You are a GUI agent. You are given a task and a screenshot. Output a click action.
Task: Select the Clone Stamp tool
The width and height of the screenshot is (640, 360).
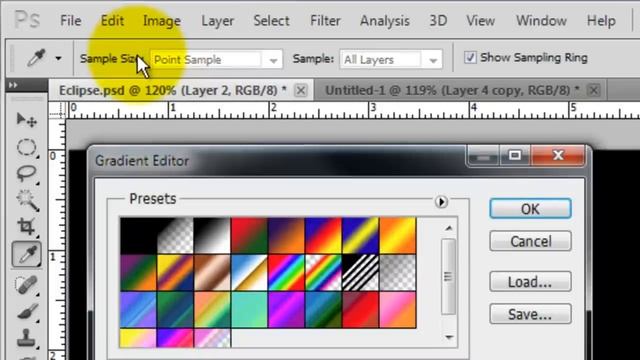(x=27, y=338)
